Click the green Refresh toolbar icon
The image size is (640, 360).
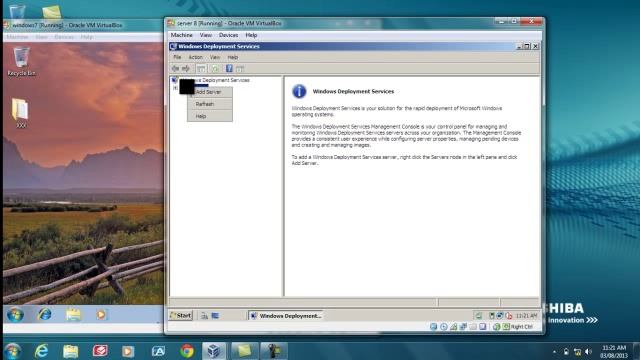click(x=215, y=69)
